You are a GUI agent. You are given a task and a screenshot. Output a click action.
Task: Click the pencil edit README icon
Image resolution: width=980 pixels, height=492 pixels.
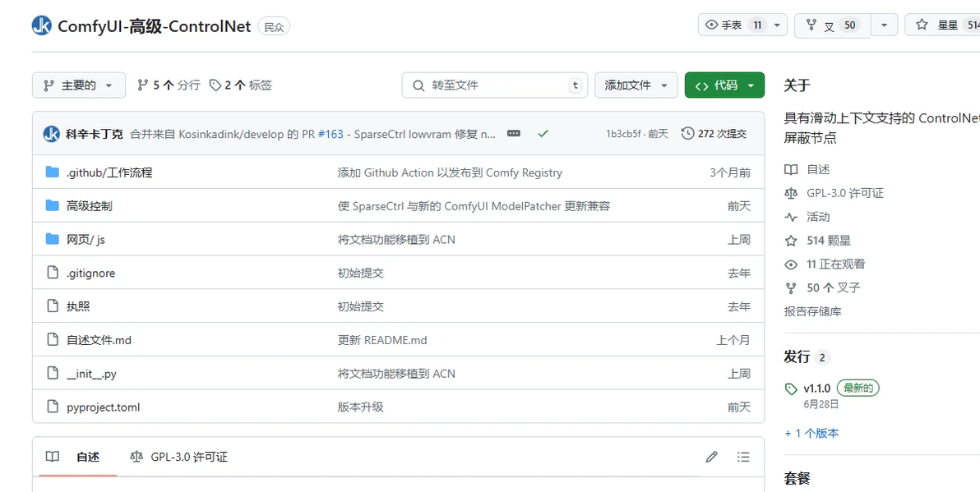(x=712, y=457)
